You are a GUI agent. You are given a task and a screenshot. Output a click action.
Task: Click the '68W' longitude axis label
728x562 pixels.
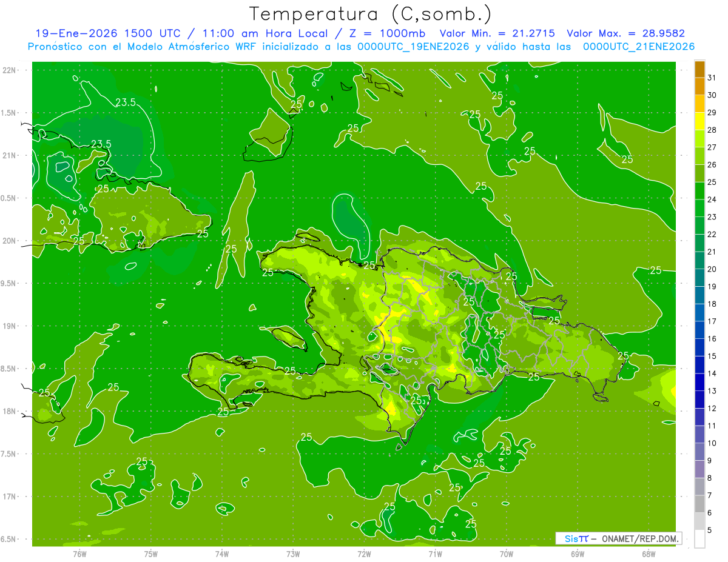coord(648,554)
